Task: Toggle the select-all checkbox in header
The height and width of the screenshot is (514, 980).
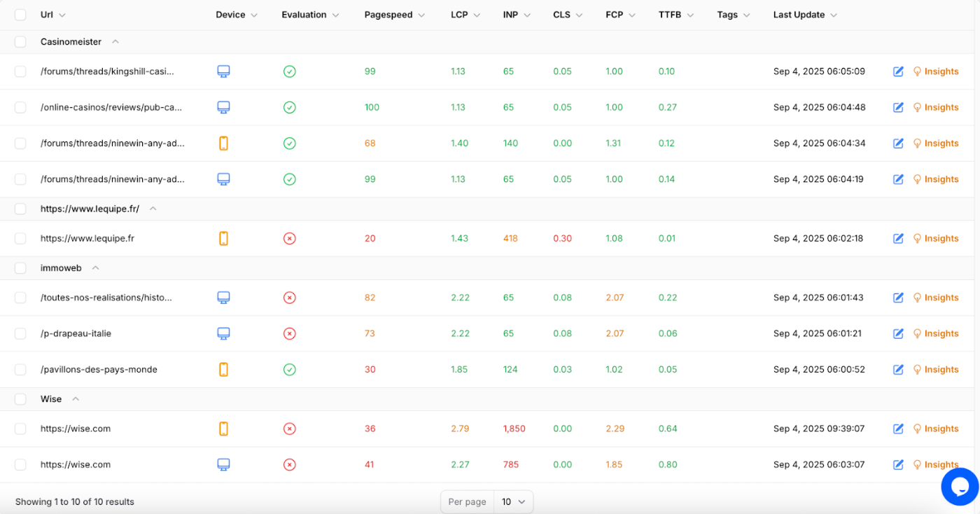Action: (20, 15)
